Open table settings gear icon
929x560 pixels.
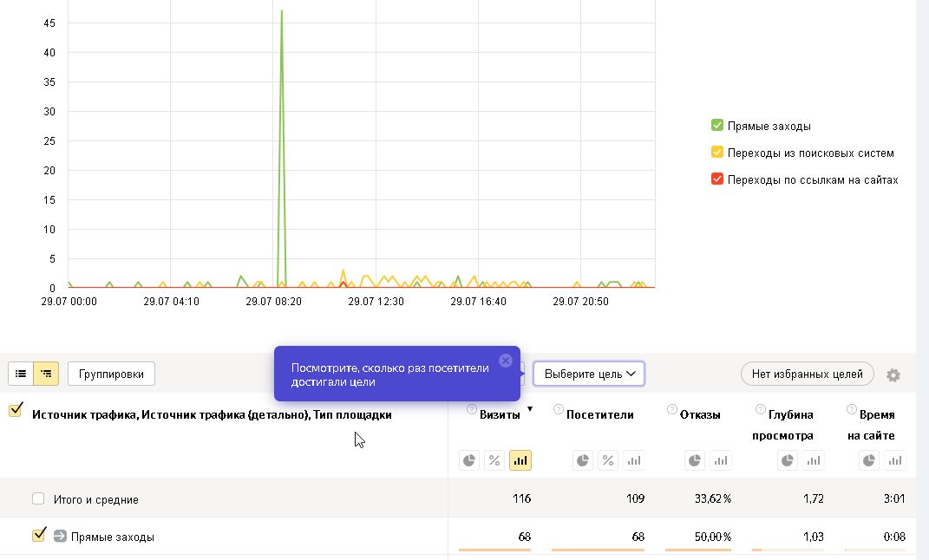click(x=893, y=374)
